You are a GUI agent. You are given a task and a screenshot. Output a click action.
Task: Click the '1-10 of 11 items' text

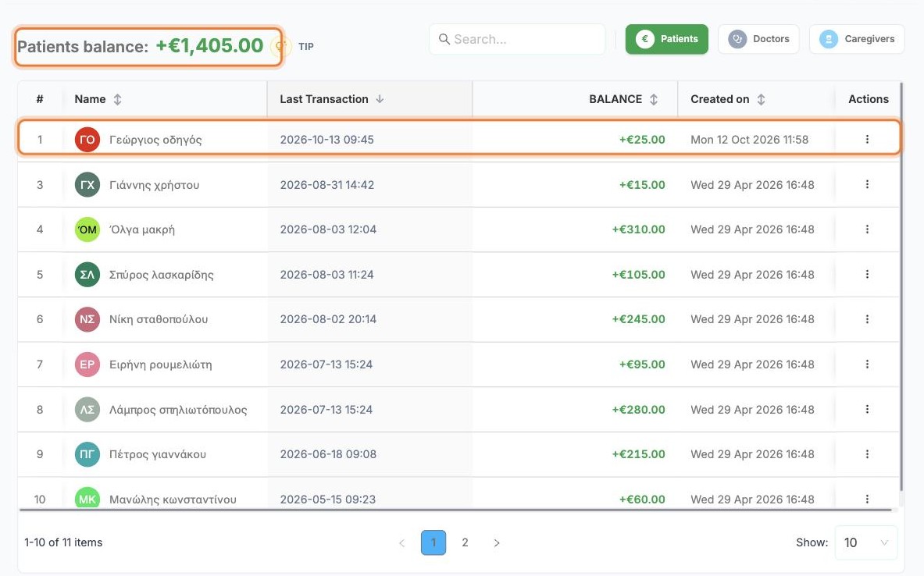(63, 542)
